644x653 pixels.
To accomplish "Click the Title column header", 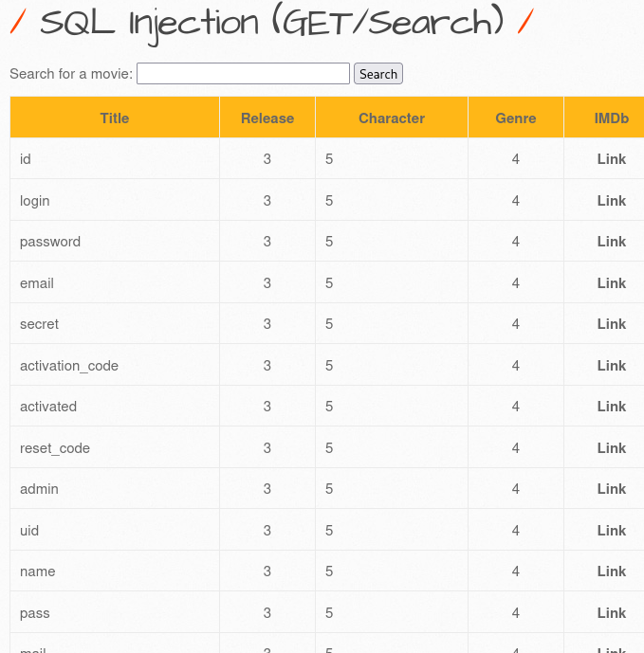I will click(115, 118).
